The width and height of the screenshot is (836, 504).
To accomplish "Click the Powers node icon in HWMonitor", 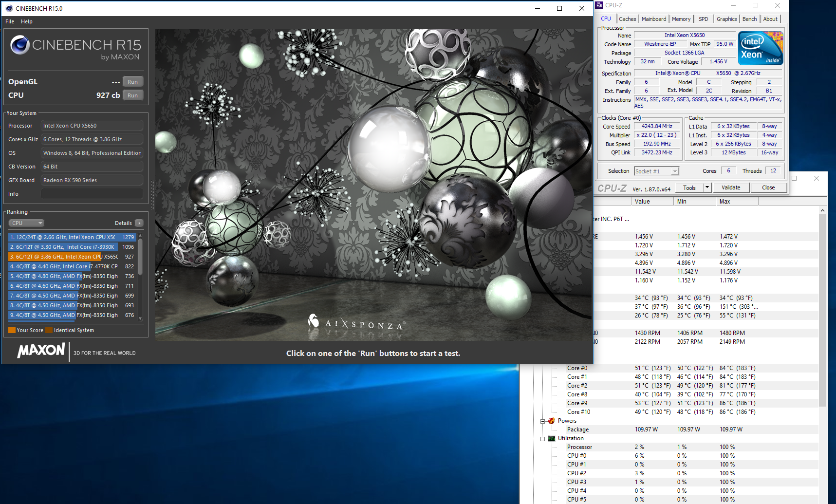I will pyautogui.click(x=552, y=421).
